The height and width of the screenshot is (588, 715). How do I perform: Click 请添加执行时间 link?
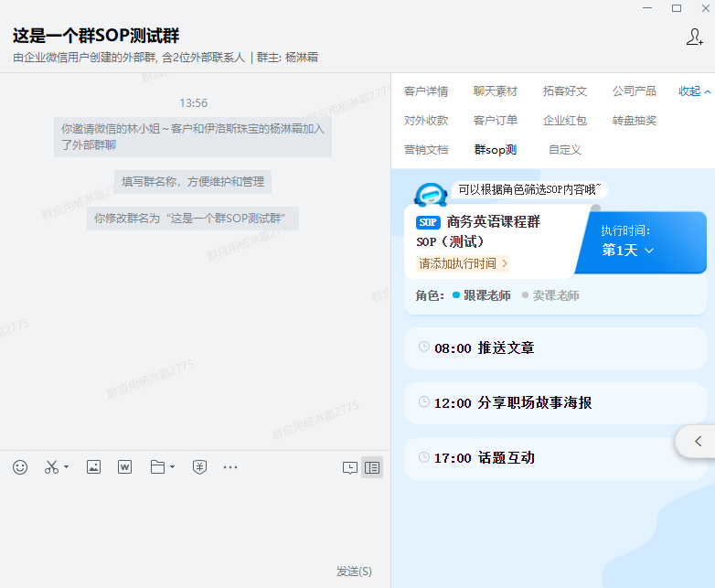coord(463,263)
